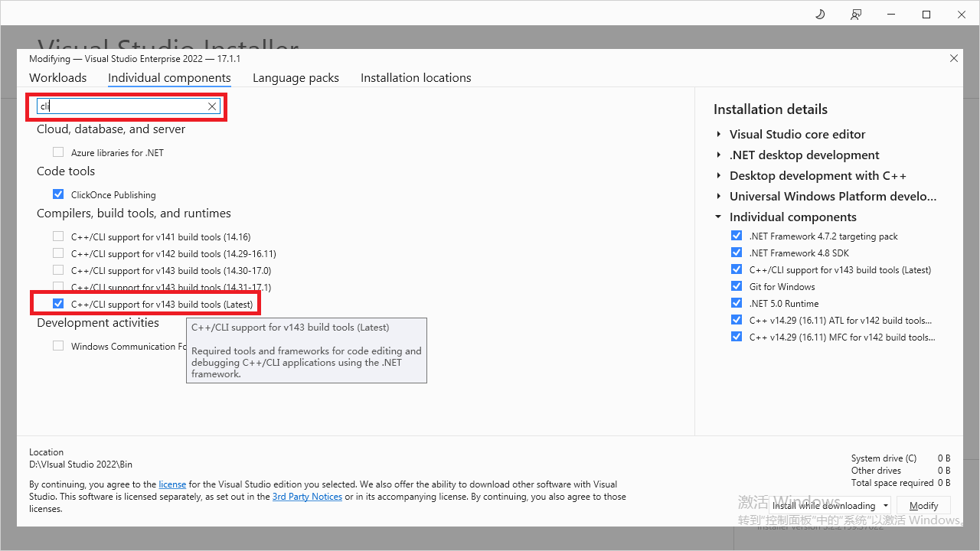Uncheck ClickOnce Publishing

pos(58,194)
